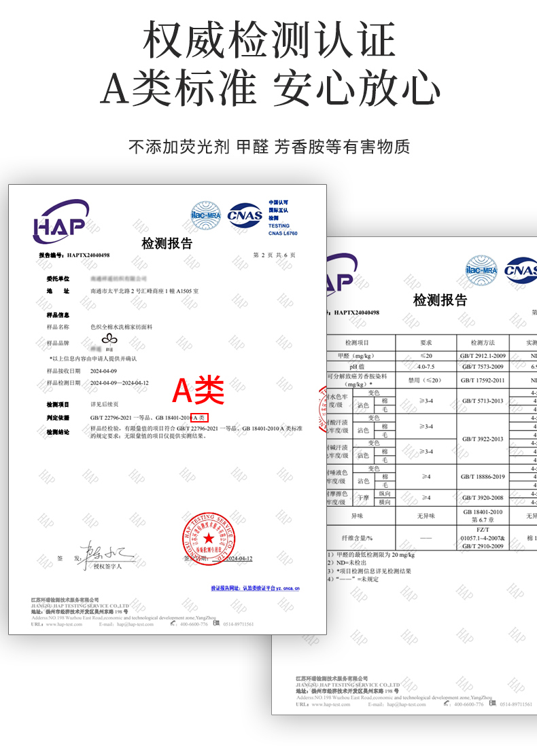
Task: Click the GB/T 18886-2019 method cell
Action: point(483,477)
